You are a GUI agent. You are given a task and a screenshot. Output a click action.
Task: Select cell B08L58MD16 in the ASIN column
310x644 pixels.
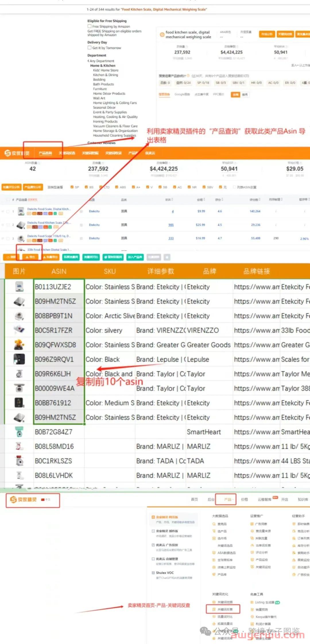59,446
